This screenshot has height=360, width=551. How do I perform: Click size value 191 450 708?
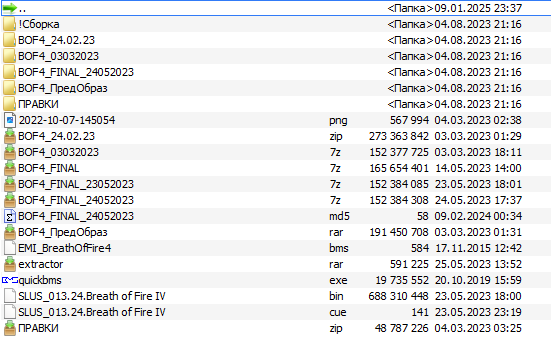(x=399, y=232)
